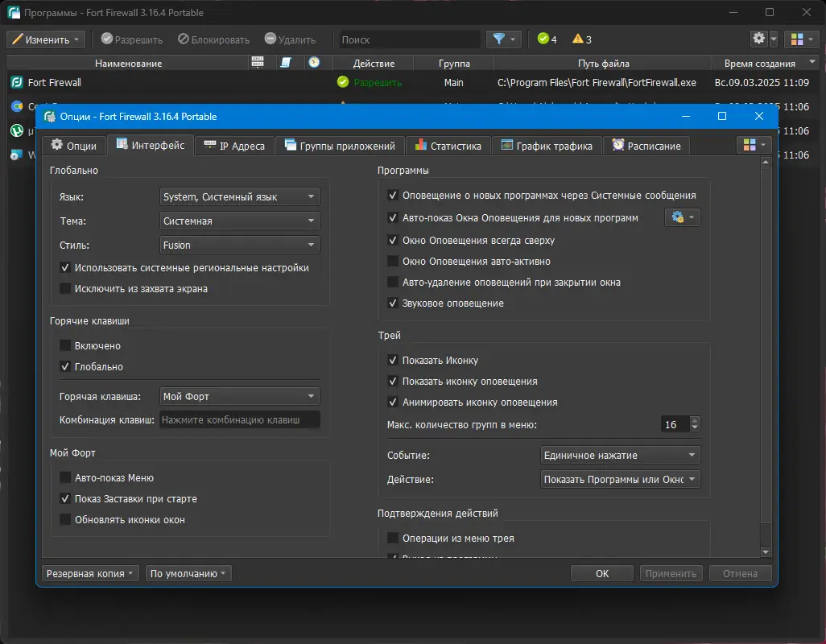This screenshot has width=826, height=644.
Task: Switch to the IP Адреса tab
Action: [234, 146]
